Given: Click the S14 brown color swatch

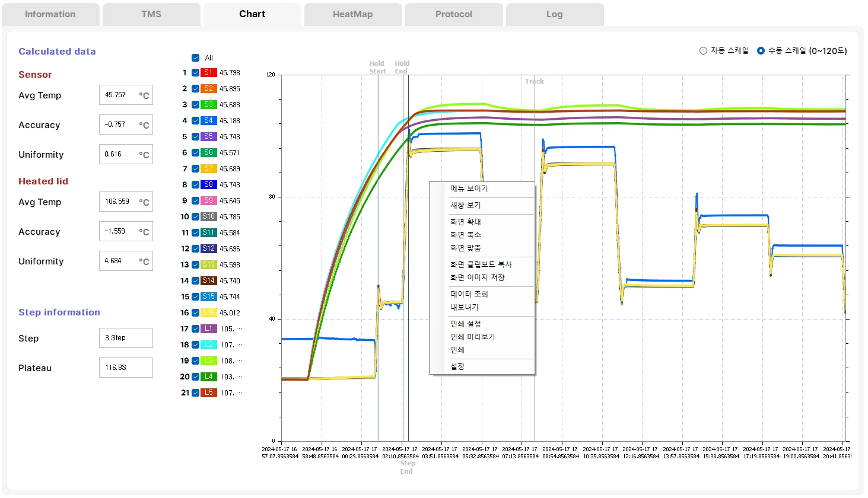Looking at the screenshot, I should pos(209,281).
